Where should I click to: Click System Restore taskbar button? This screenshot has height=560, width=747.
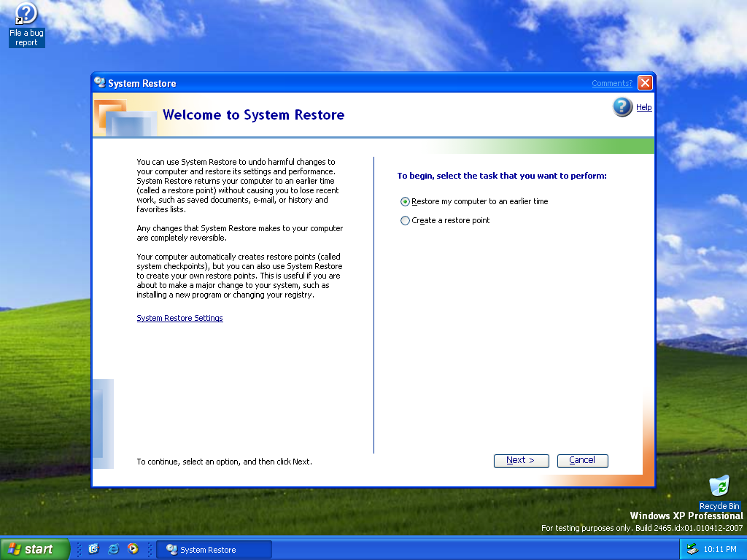pyautogui.click(x=214, y=550)
